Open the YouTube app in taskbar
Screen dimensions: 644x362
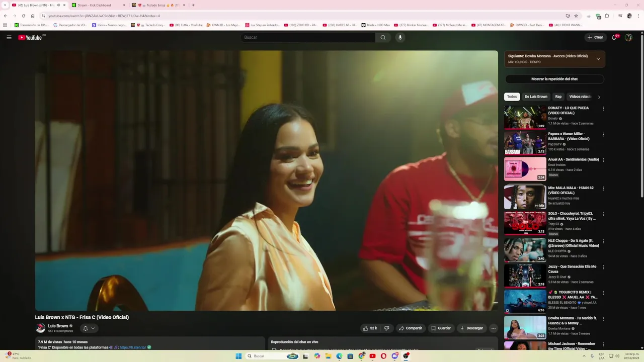coord(372,356)
